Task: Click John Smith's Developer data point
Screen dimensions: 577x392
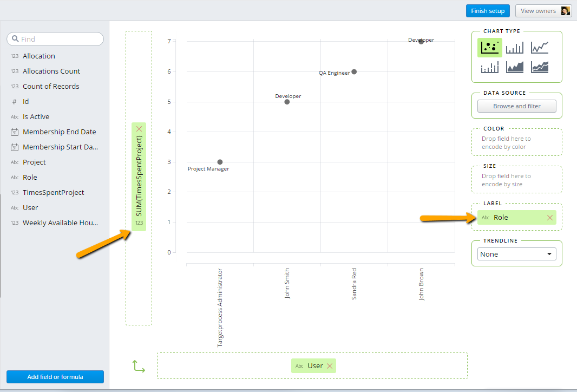Action: point(287,102)
